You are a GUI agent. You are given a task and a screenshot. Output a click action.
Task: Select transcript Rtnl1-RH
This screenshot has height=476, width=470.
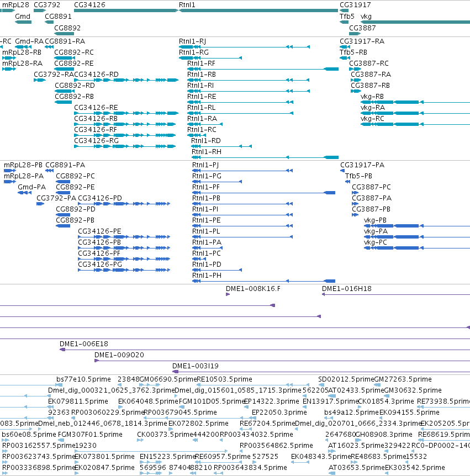coord(206,151)
